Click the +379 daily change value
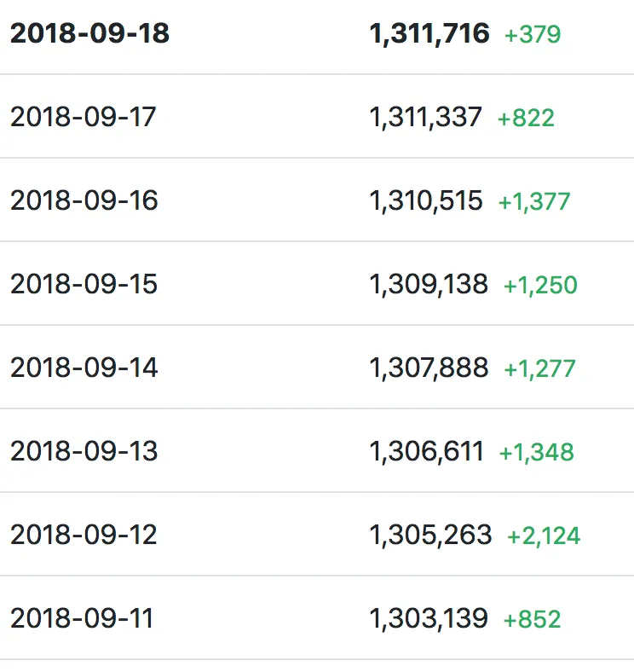The height and width of the screenshot is (672, 634). [x=533, y=34]
